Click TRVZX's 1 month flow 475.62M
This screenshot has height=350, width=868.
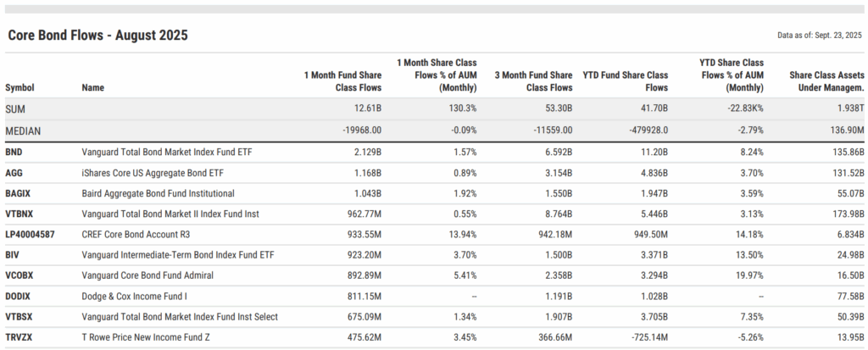click(x=363, y=337)
